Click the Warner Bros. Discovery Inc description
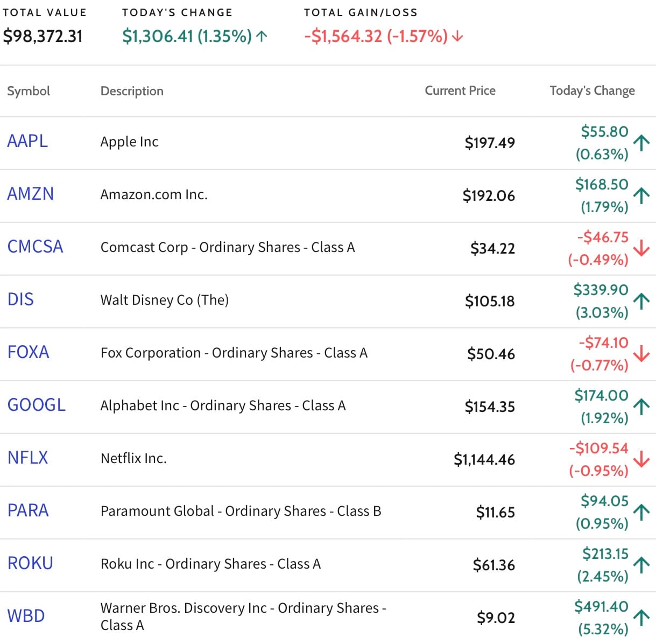This screenshot has height=644, width=656. tap(243, 617)
